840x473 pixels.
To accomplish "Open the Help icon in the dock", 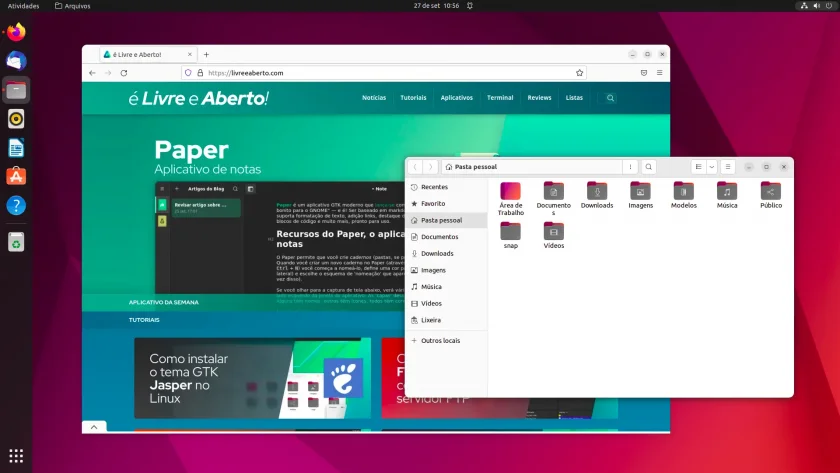I will pos(16,205).
